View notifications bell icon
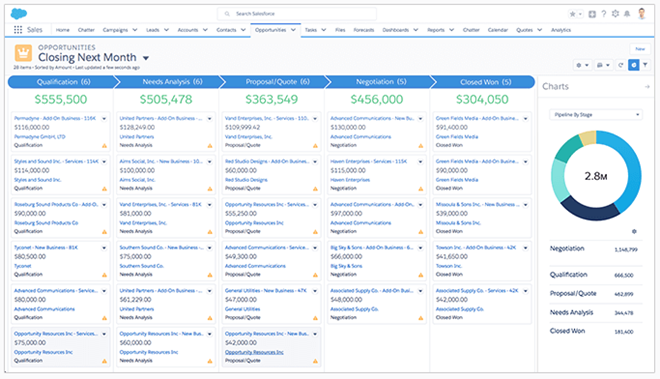Screen dimensions: 660x379 [x=627, y=14]
